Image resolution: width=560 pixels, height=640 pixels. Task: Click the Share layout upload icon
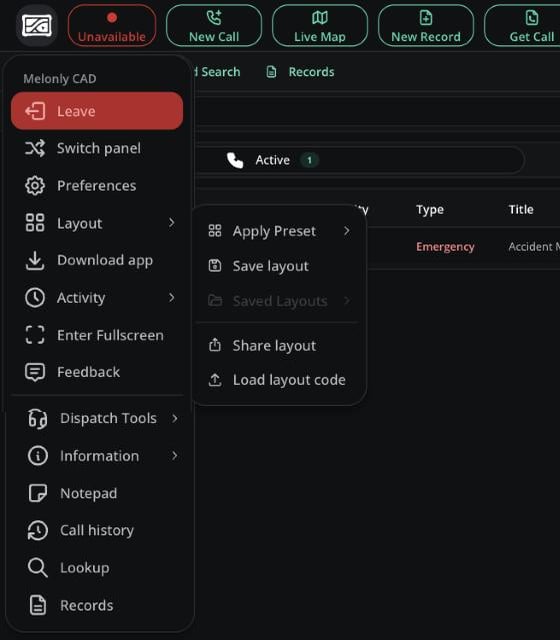coord(215,345)
